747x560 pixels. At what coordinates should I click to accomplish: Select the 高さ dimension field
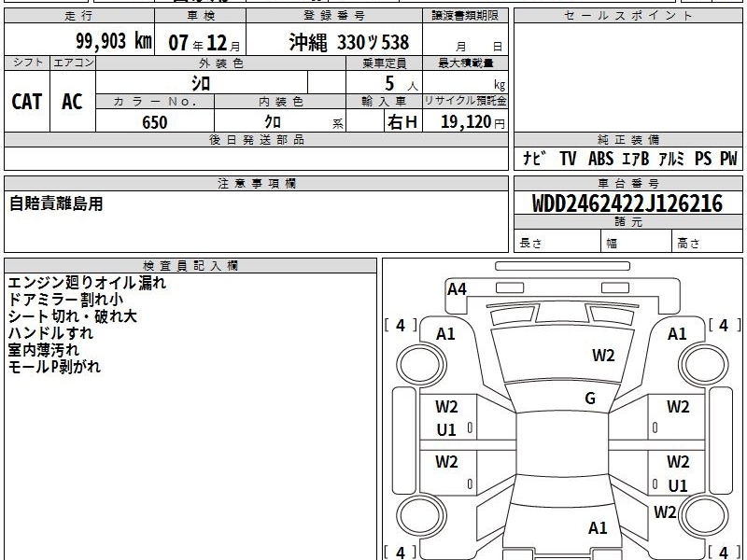(707, 242)
